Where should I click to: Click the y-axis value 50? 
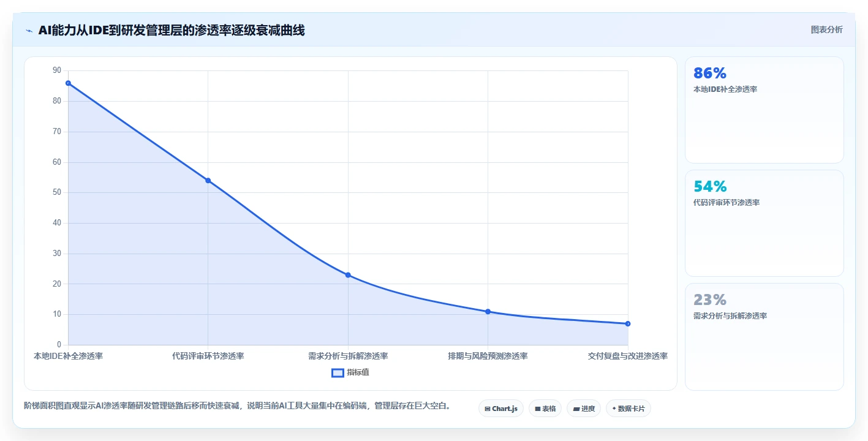coord(57,192)
